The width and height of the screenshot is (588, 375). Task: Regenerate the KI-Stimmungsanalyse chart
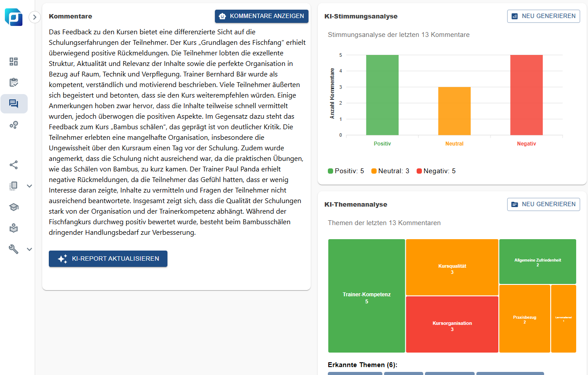(x=543, y=16)
